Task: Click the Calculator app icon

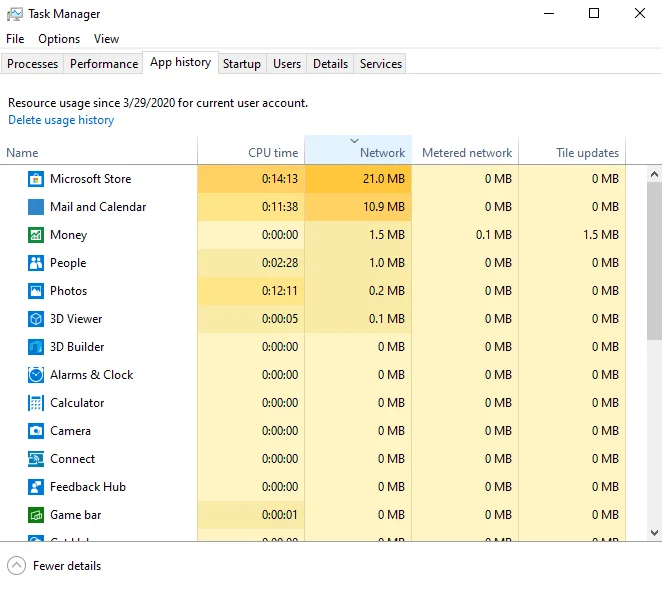Action: [x=36, y=403]
